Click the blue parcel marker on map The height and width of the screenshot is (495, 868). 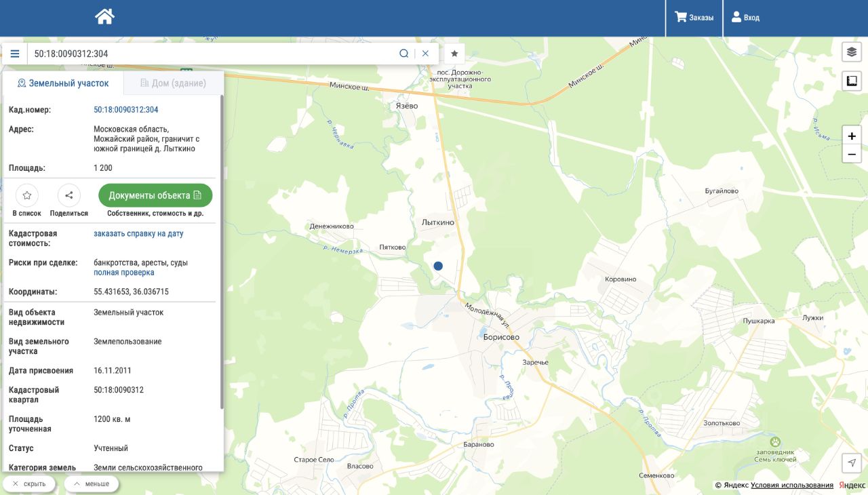pos(438,266)
